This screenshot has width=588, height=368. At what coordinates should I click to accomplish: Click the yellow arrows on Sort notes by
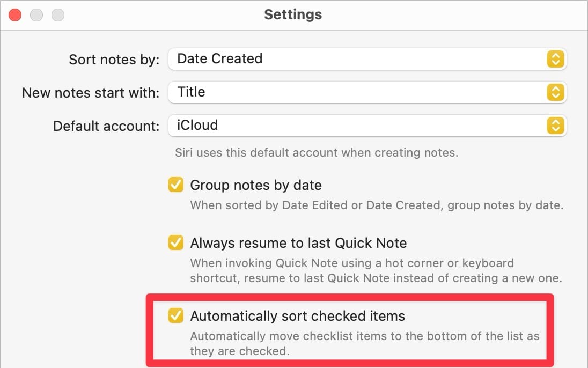[x=555, y=59]
